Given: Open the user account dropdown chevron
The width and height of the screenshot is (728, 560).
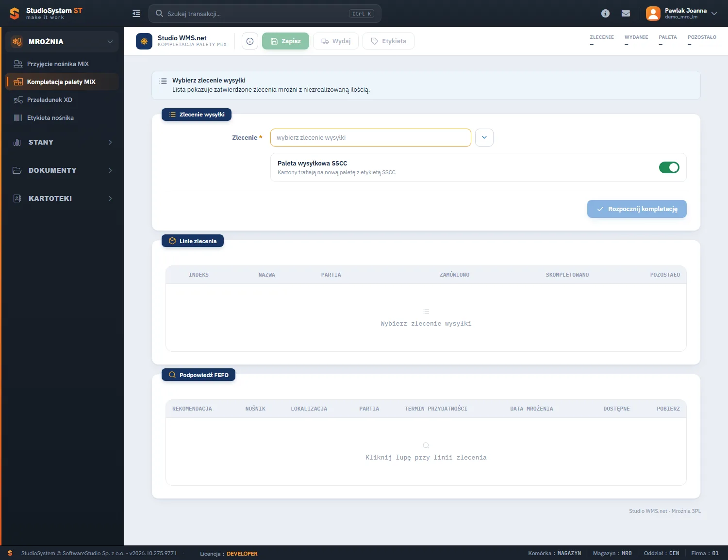Looking at the screenshot, I should [714, 14].
